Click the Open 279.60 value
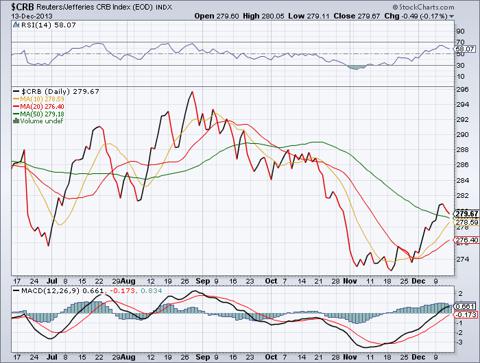The image size is (480, 363). [x=217, y=16]
